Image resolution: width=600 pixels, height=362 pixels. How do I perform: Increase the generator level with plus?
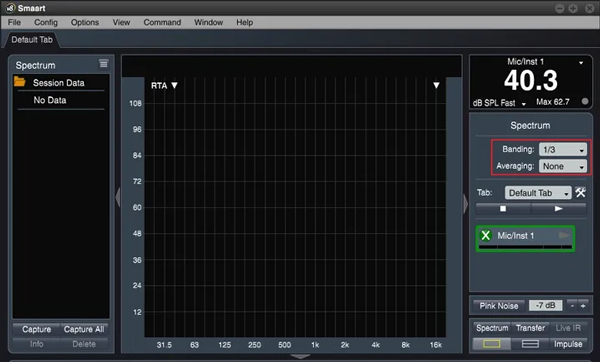(583, 305)
